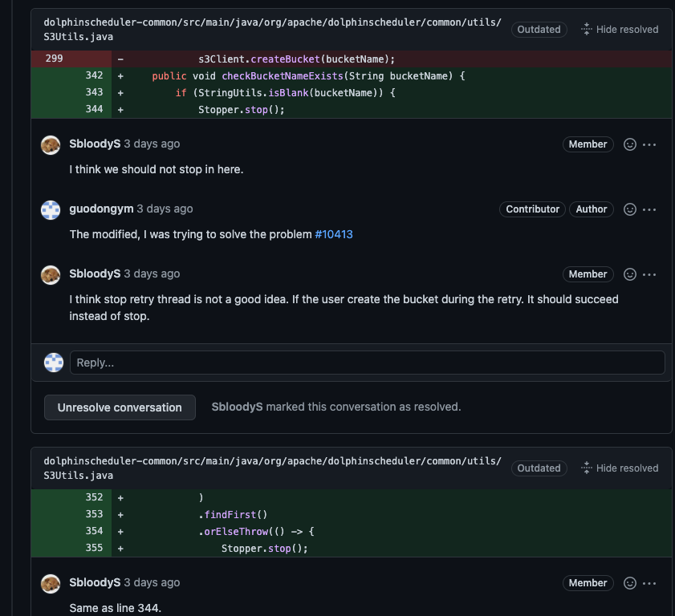Click the Outdated label on the first thread
The width and height of the screenshot is (675, 616).
(539, 29)
